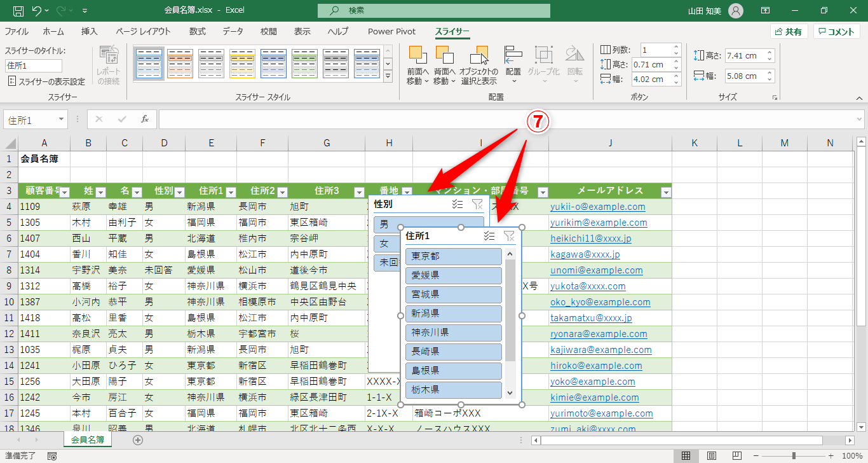Open the kimie@example.com email link
The width and height of the screenshot is (868, 463).
click(595, 397)
